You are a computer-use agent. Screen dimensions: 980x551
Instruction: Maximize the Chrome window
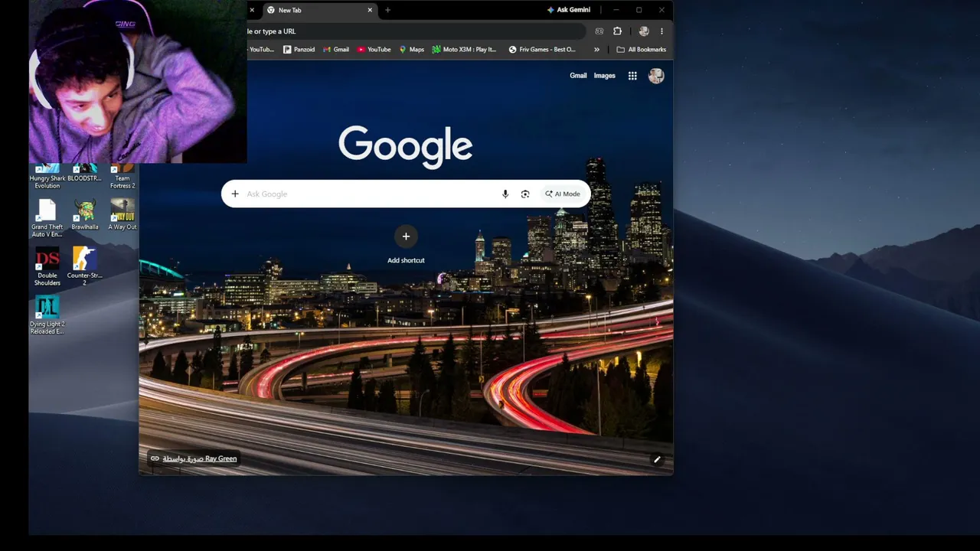pos(639,10)
